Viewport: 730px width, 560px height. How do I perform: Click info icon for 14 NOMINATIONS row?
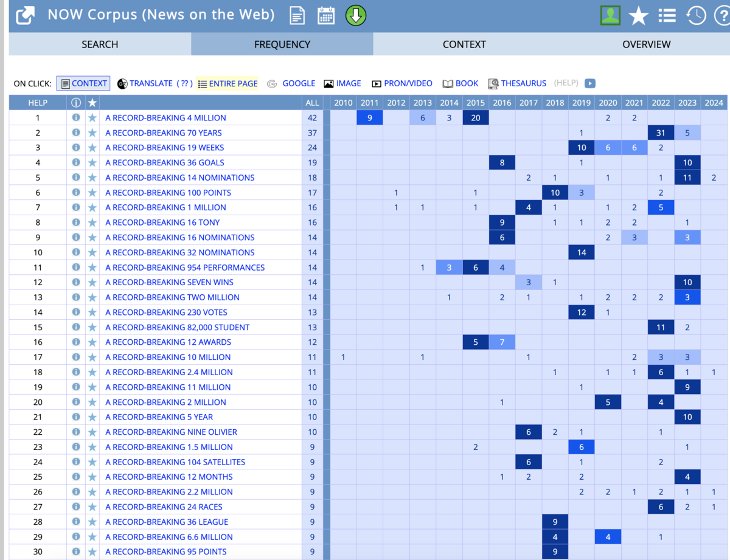click(76, 178)
